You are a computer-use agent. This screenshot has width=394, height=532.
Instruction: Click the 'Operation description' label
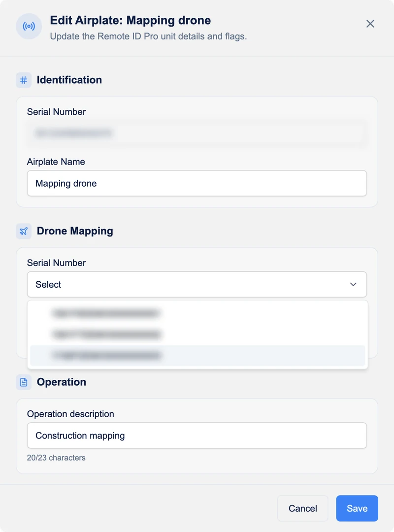[x=70, y=414]
